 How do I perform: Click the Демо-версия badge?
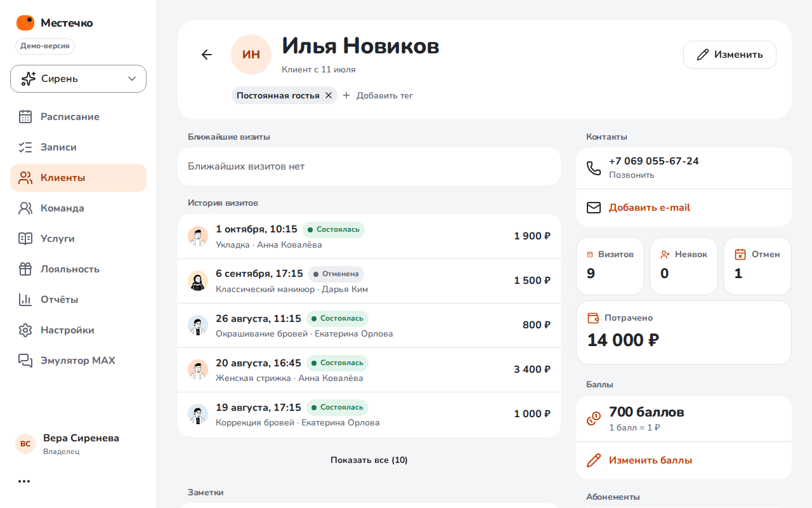(45, 46)
